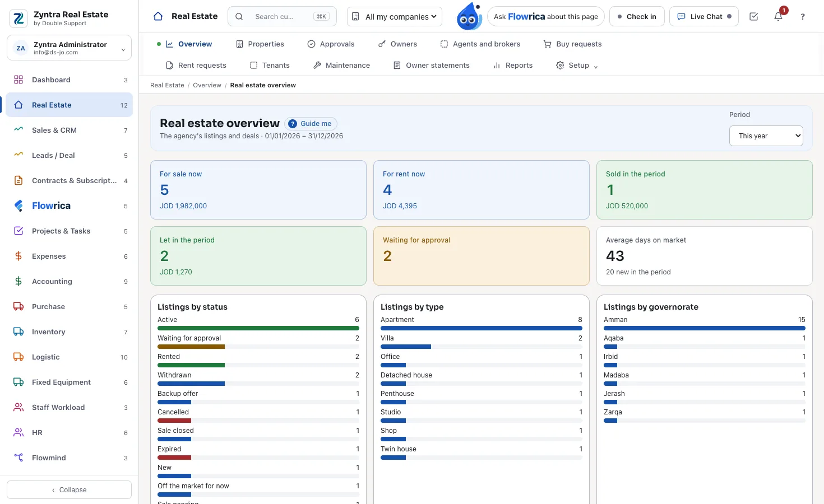The image size is (824, 504).
Task: Expand the All my companies selector
Action: (395, 17)
